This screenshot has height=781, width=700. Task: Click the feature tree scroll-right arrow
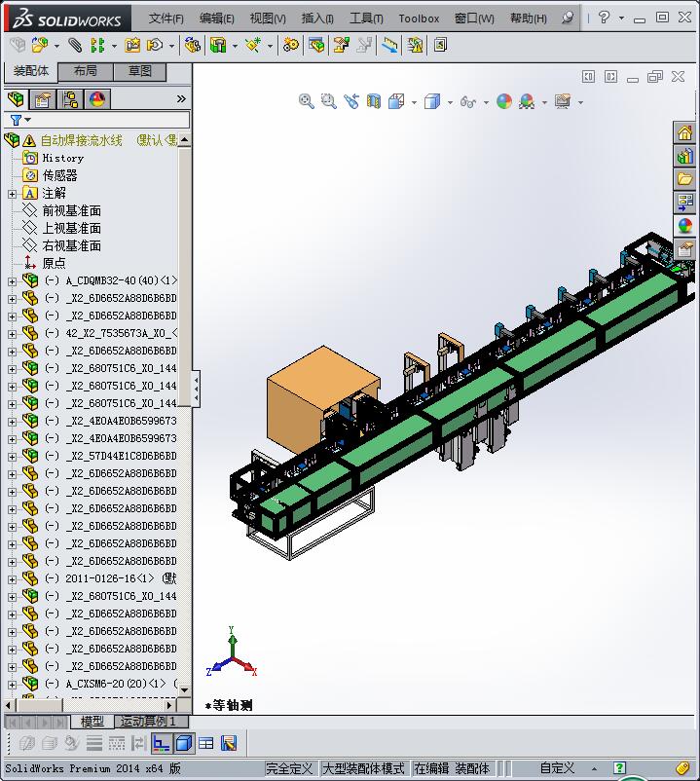[169, 705]
